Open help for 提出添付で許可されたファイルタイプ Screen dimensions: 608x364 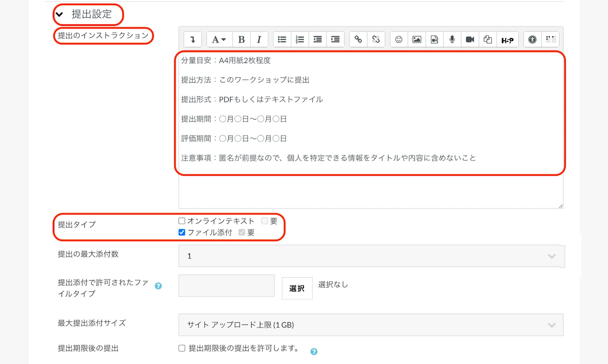(158, 286)
